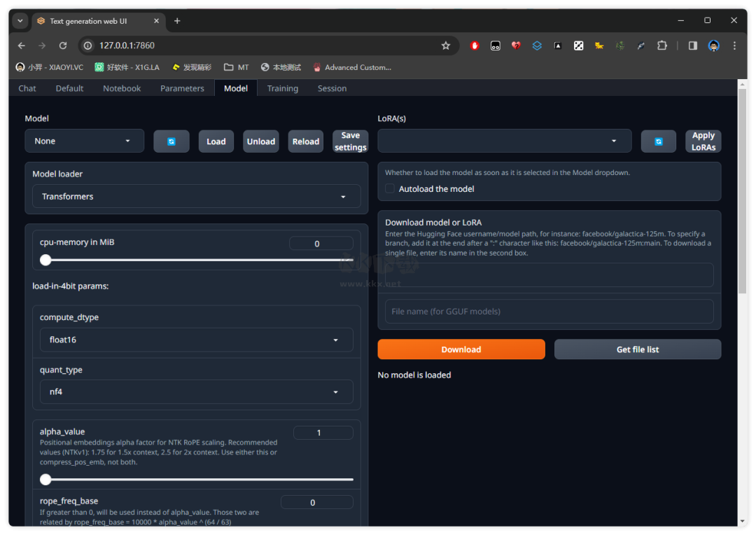Viewport: 756px width, 535px height.
Task: Adjust the cpu-memory in MiB slider
Action: (46, 260)
